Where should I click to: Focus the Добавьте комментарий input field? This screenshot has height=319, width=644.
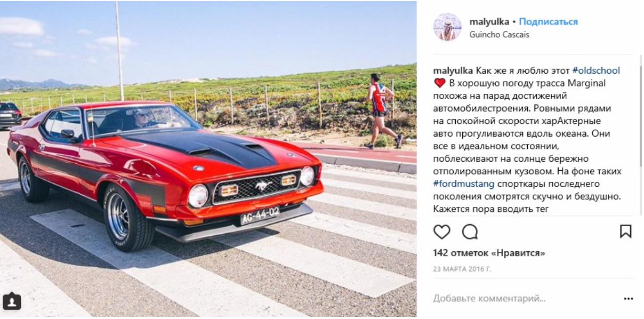click(x=522, y=299)
